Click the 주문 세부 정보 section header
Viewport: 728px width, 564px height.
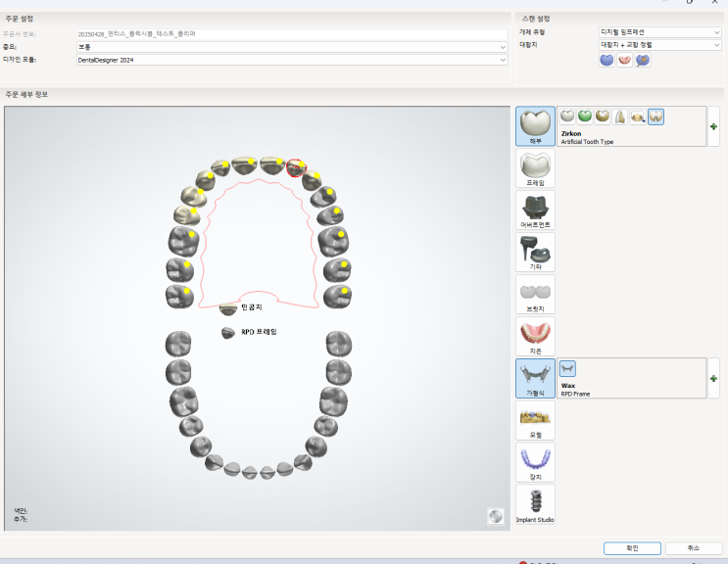pyautogui.click(x=26, y=94)
